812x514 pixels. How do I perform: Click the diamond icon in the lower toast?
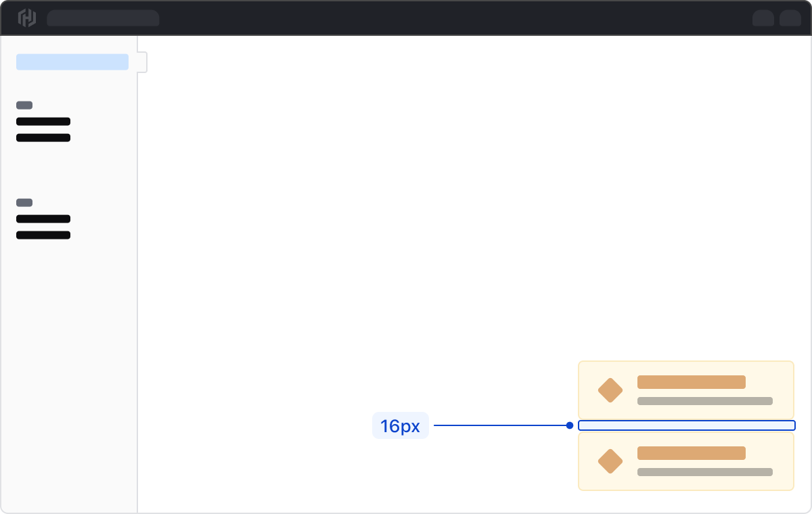610,461
